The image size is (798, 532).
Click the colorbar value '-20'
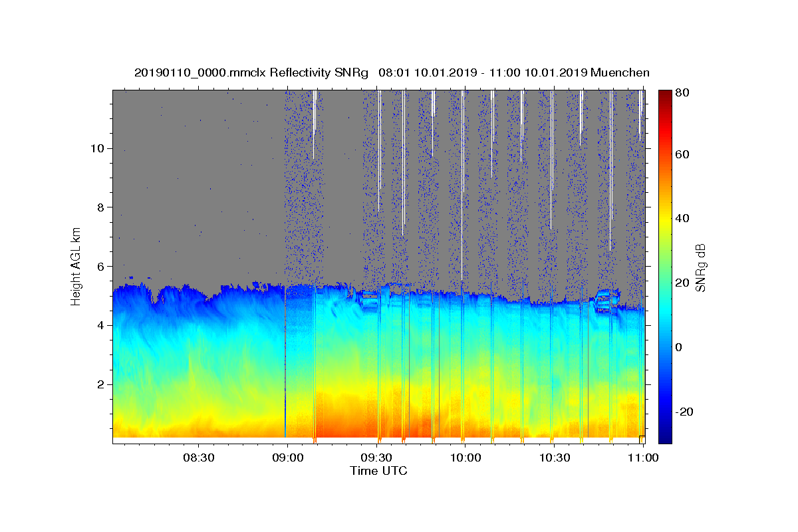click(x=684, y=412)
